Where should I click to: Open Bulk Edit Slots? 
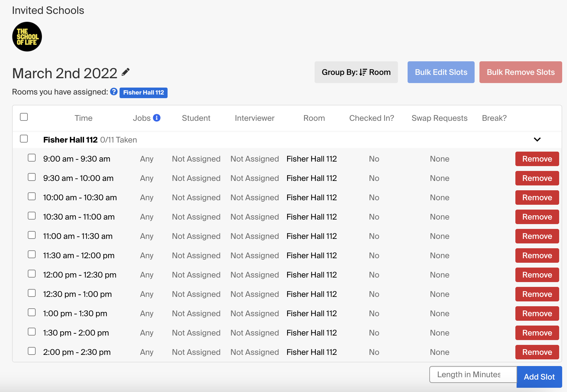tap(441, 72)
